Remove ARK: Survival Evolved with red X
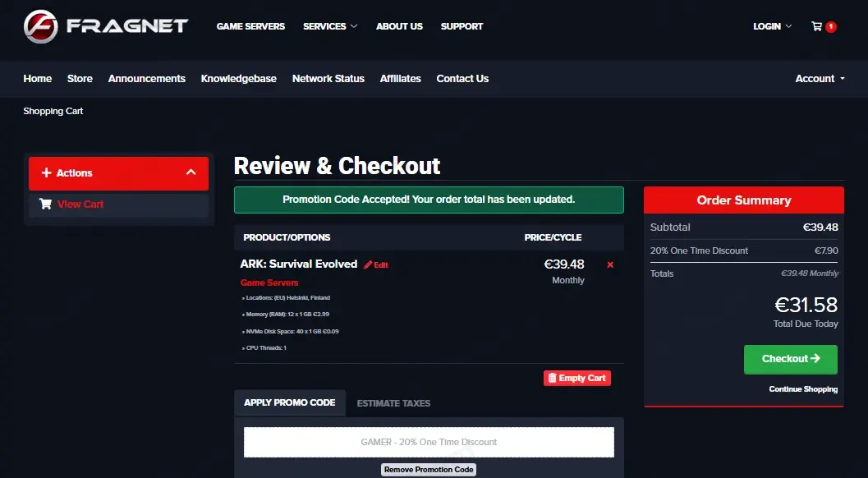 coord(610,264)
